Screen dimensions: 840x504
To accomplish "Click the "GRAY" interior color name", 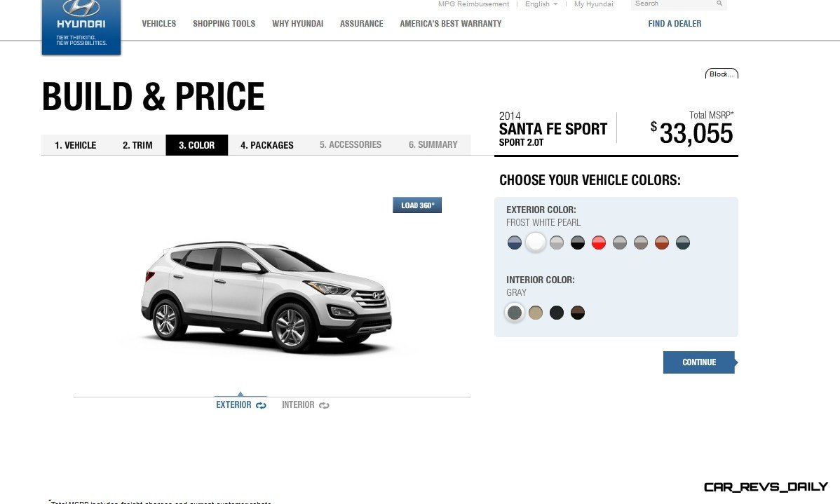I will click(x=517, y=292).
